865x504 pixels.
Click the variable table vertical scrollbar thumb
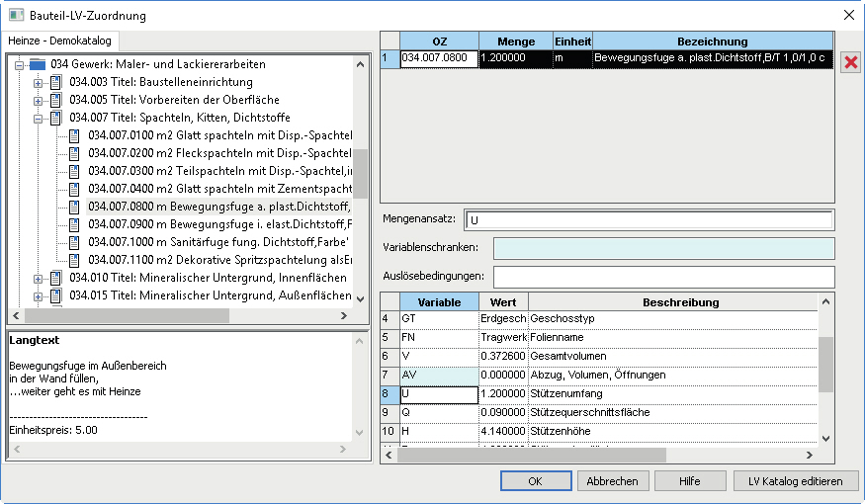click(x=825, y=365)
